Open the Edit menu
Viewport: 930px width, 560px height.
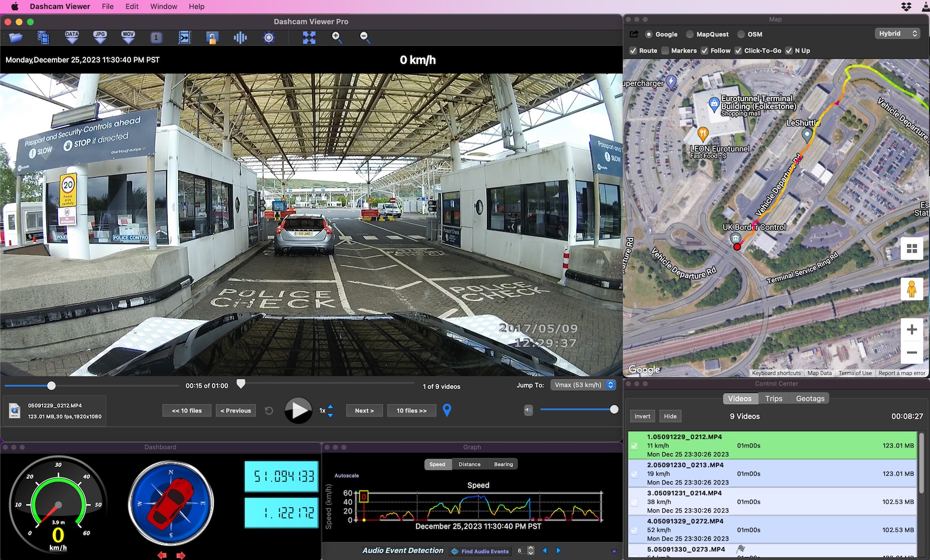132,6
